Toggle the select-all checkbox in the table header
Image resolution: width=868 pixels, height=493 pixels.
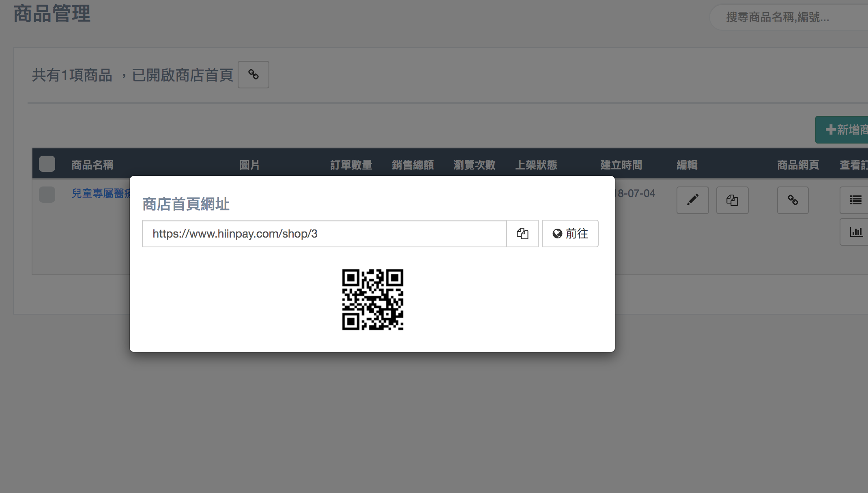[47, 164]
